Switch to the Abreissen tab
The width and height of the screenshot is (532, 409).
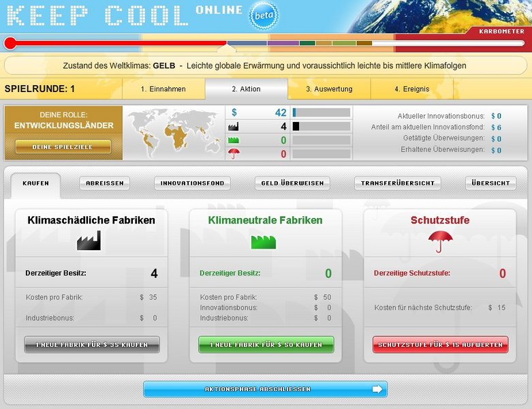pyautogui.click(x=104, y=183)
